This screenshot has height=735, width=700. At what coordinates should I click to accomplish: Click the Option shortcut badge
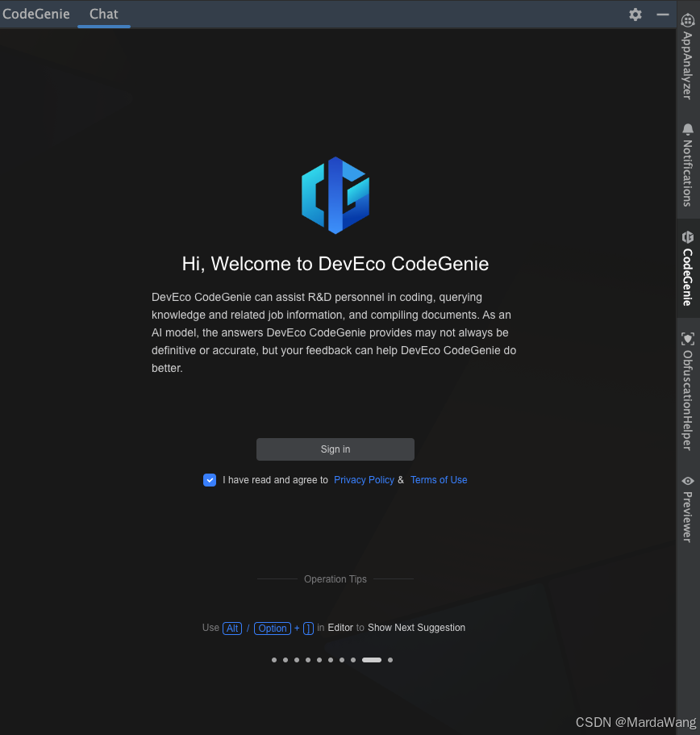[272, 628]
